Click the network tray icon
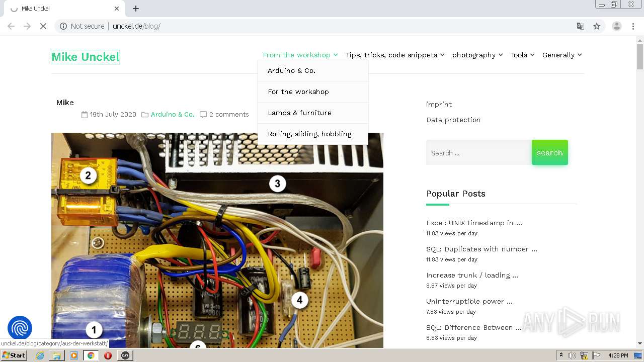This screenshot has width=644, height=362. pos(584,355)
